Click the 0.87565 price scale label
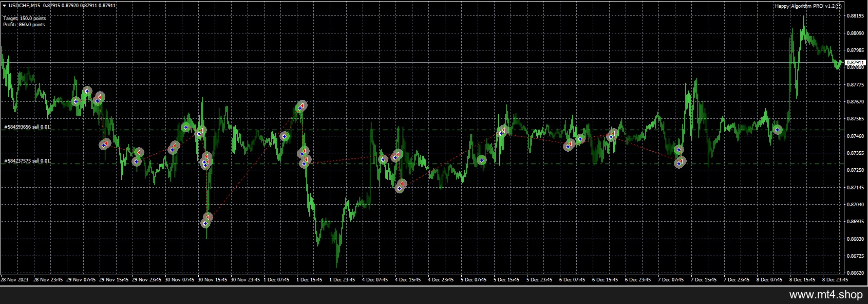This screenshot has width=868, height=304. click(x=855, y=119)
